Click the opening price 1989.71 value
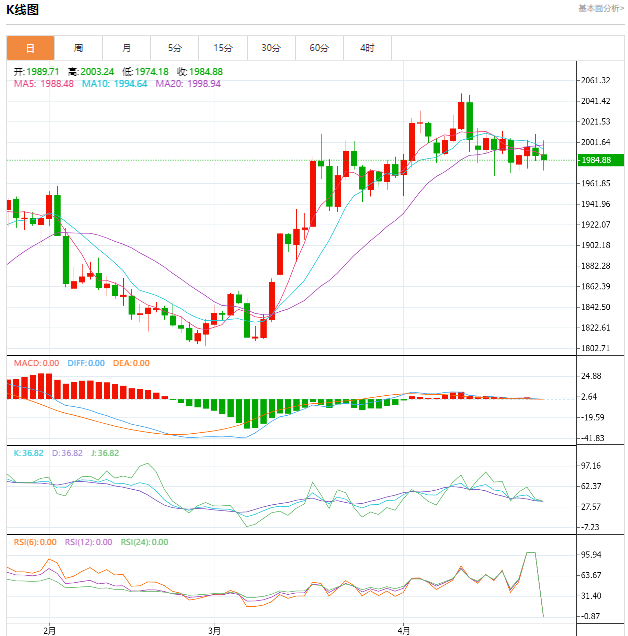This screenshot has width=628, height=636. 43,72
